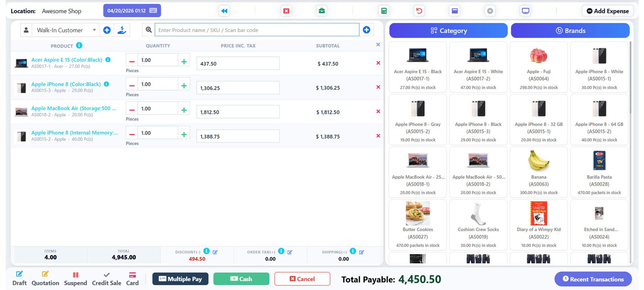
Task: Open Recent Transactions
Action: 593,279
